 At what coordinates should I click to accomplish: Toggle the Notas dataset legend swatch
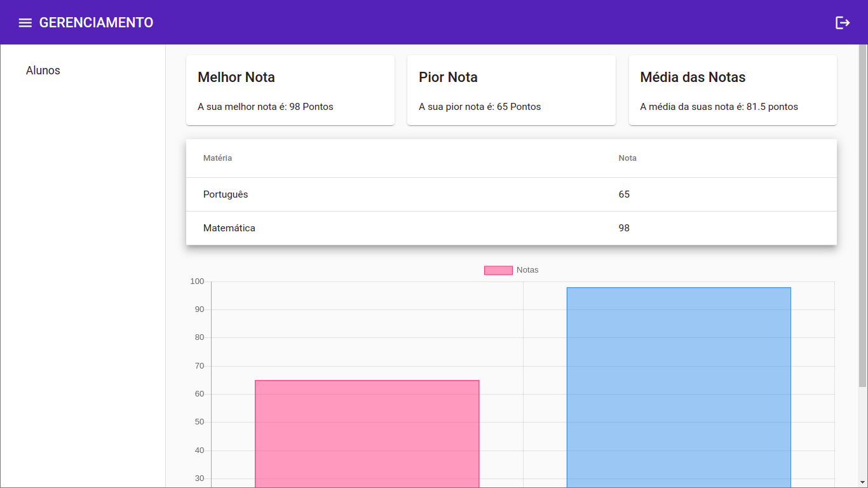498,270
